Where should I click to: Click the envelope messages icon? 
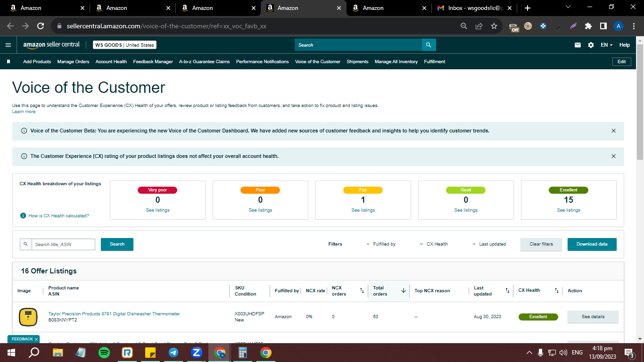tap(578, 45)
